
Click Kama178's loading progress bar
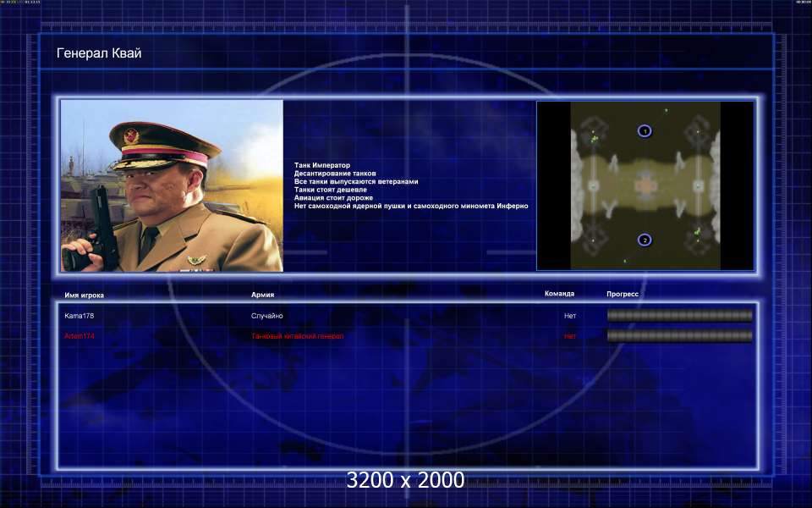(679, 316)
